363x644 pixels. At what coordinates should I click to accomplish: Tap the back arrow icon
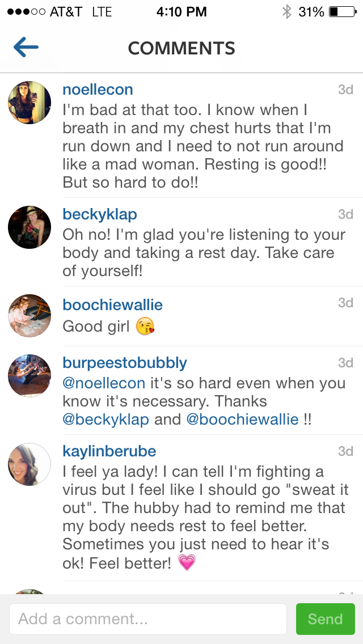coord(26,48)
